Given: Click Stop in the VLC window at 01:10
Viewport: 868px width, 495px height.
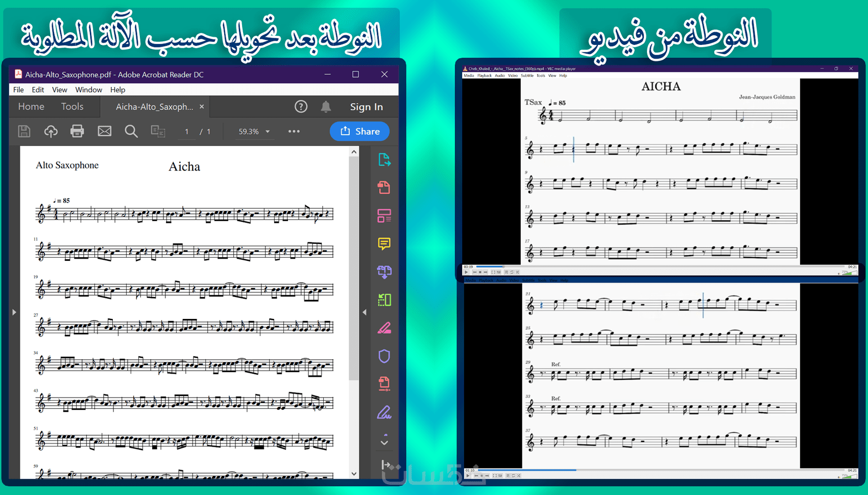Looking at the screenshot, I should coord(481,476).
